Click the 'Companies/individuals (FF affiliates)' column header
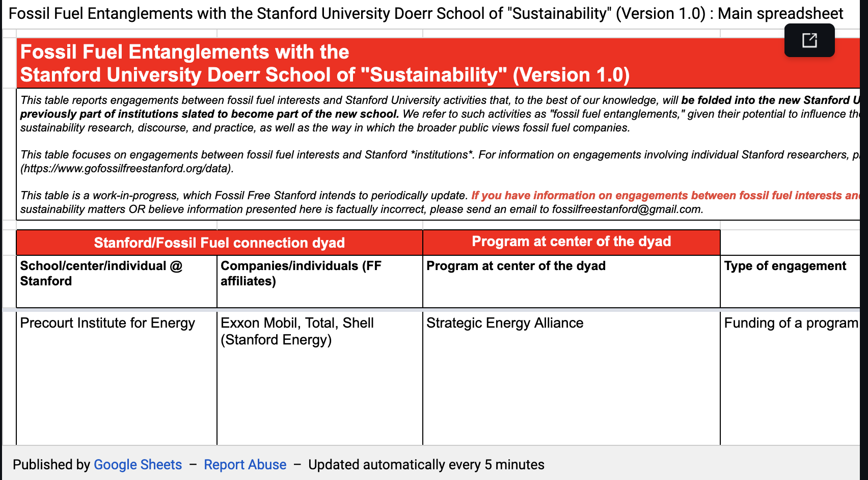The width and height of the screenshot is (868, 480). click(x=320, y=281)
